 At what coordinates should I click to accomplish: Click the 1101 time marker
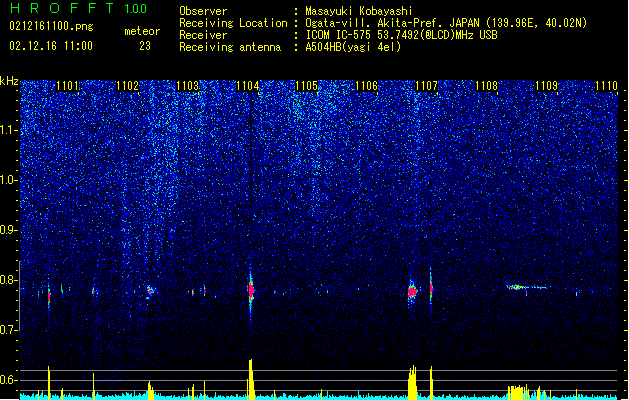coord(67,86)
